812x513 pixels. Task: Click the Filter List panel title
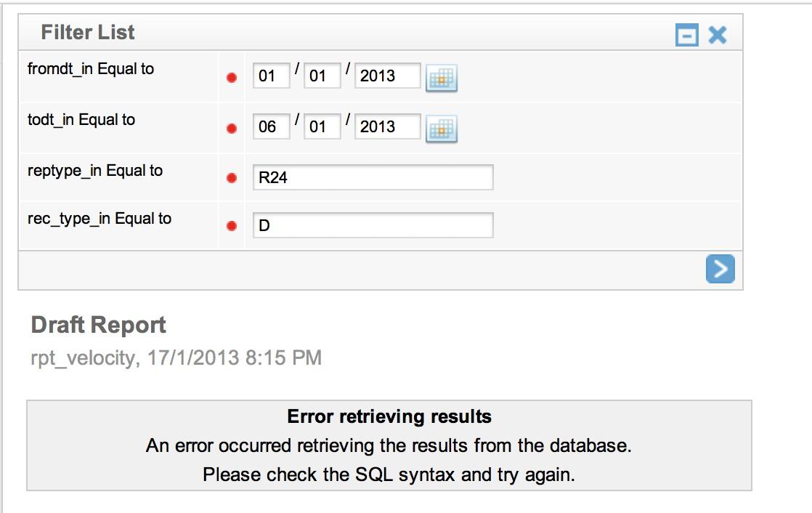coord(88,33)
